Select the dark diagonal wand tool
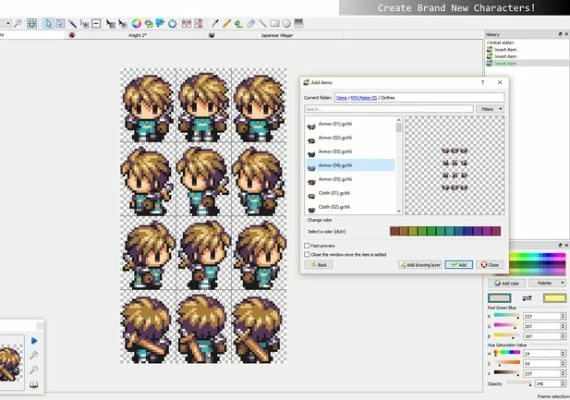570x400 pixels. coord(73,24)
